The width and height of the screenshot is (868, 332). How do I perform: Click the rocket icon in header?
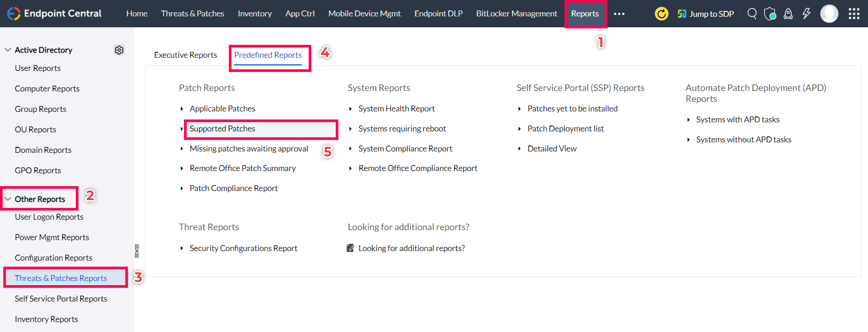pyautogui.click(x=788, y=14)
